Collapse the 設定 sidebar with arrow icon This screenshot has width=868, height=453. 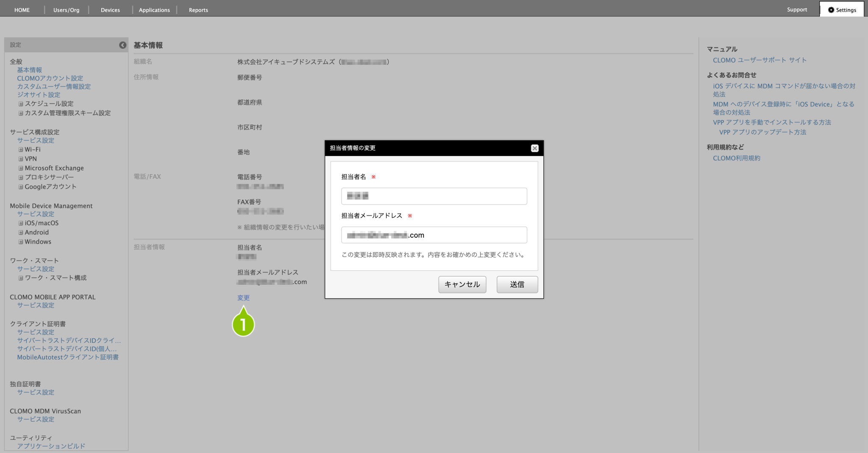click(x=122, y=45)
